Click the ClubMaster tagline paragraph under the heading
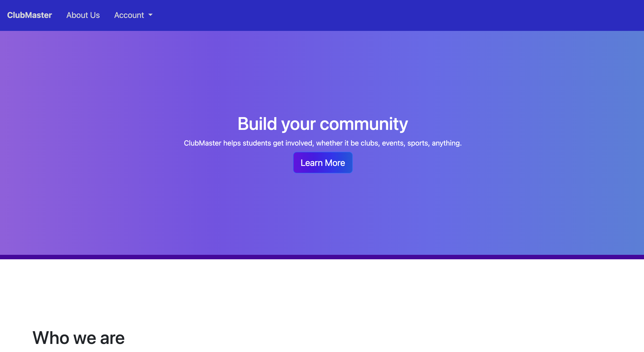Viewport: 644px width, 352px height. pyautogui.click(x=322, y=143)
